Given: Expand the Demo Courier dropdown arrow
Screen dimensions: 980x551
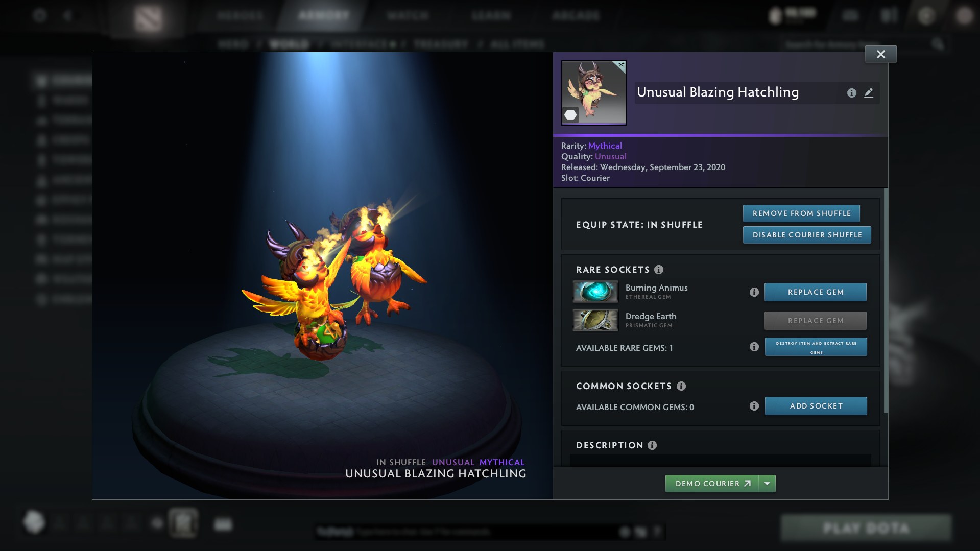Looking at the screenshot, I should pyautogui.click(x=767, y=484).
